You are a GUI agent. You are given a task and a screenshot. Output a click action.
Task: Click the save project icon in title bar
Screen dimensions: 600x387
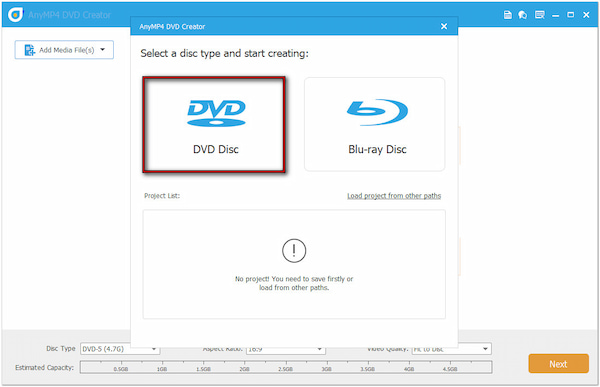click(507, 15)
